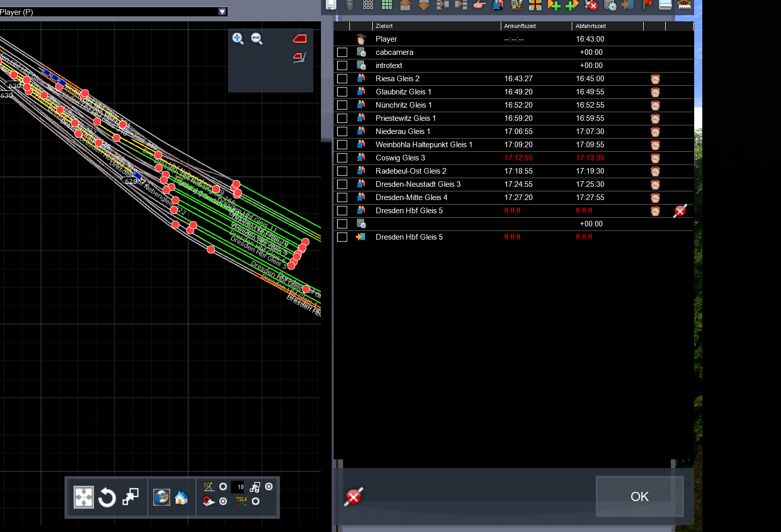This screenshot has height=532, width=781.
Task: Click the pointing hand toolbar icon
Action: (x=479, y=5)
